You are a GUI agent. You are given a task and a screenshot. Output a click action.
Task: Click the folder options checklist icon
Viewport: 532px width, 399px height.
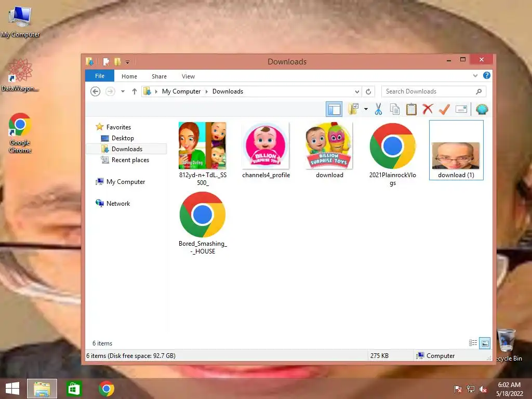click(353, 109)
